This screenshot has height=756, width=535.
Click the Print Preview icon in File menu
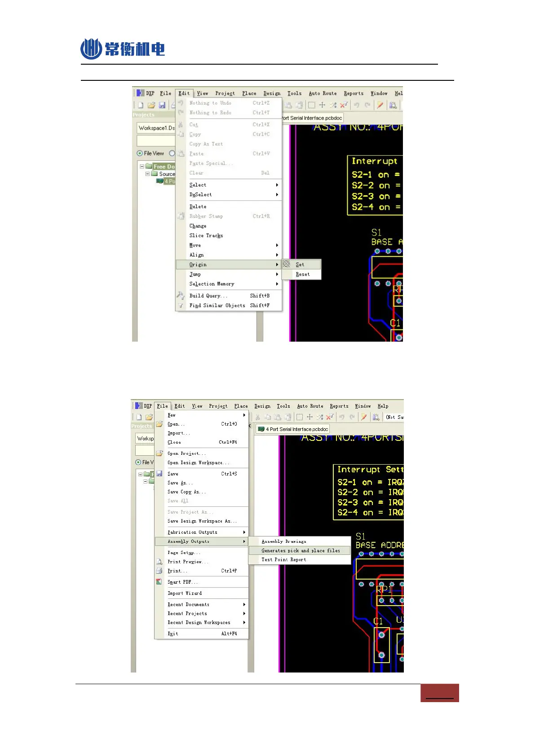click(x=159, y=562)
